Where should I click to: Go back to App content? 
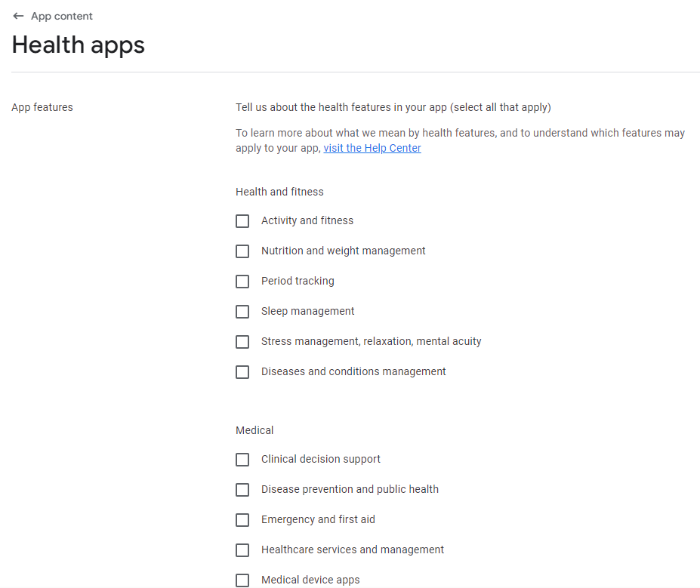[62, 16]
